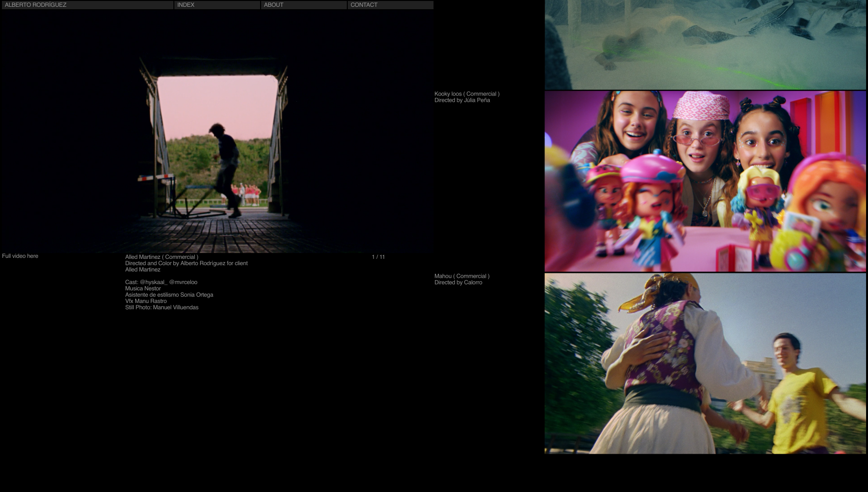Click the 'Directed by Calorro' credit
The image size is (868, 492).
click(x=458, y=283)
